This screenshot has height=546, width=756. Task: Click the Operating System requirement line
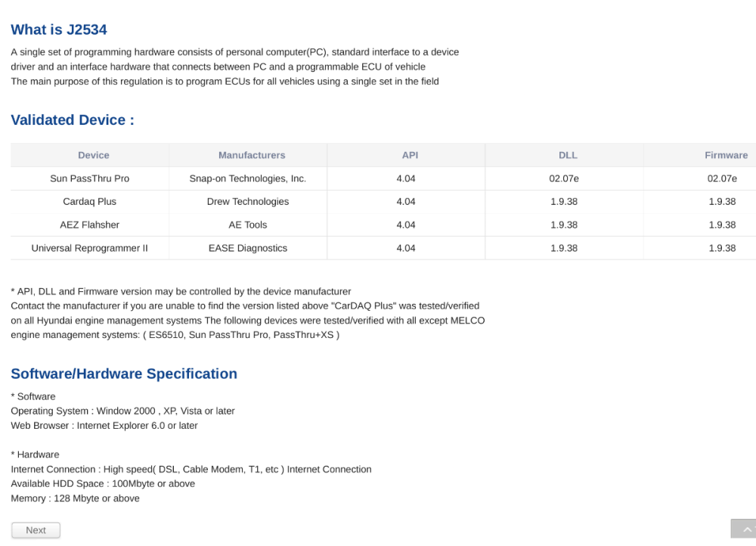pyautogui.click(x=123, y=411)
